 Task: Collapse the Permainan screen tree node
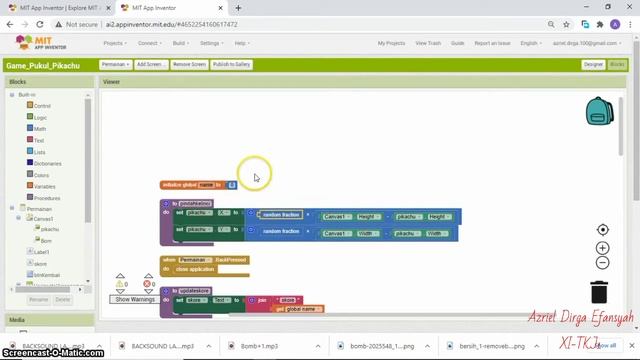pyautogui.click(x=12, y=208)
